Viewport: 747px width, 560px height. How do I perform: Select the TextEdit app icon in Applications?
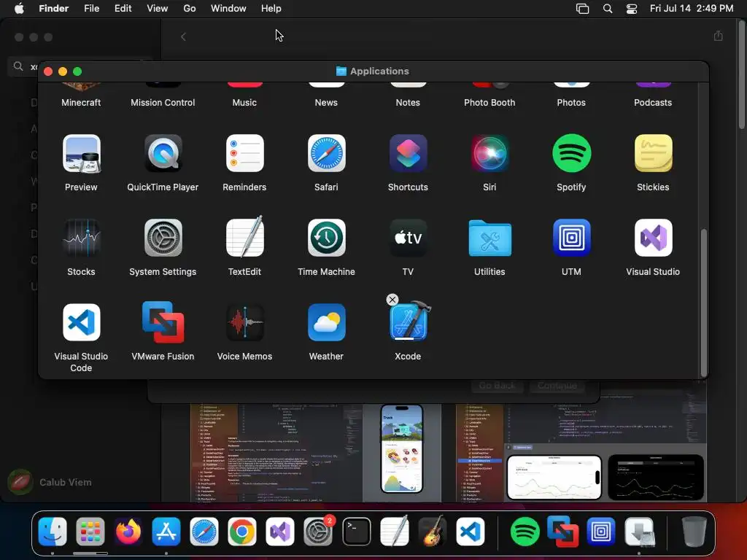tap(245, 237)
